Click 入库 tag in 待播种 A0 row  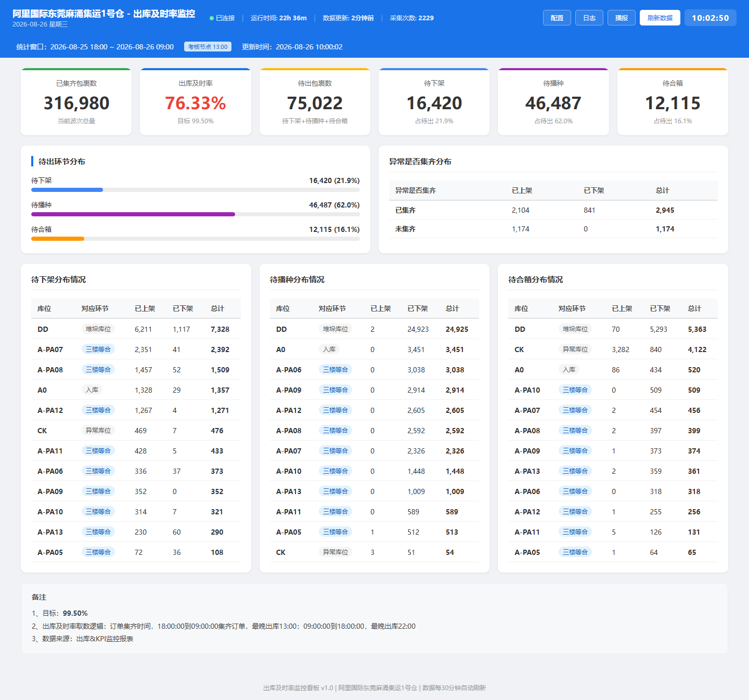point(329,349)
